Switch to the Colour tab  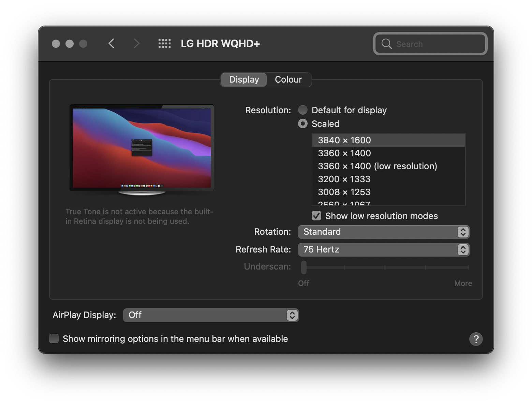point(289,80)
